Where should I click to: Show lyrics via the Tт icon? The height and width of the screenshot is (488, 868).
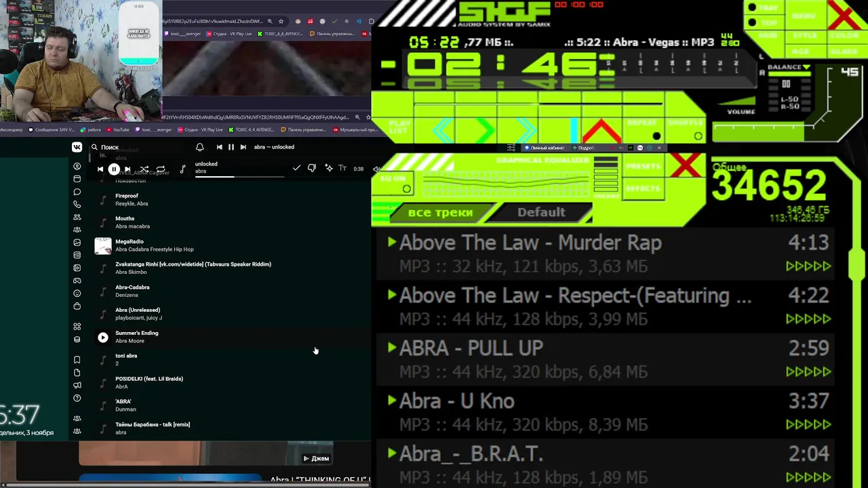[x=342, y=168]
